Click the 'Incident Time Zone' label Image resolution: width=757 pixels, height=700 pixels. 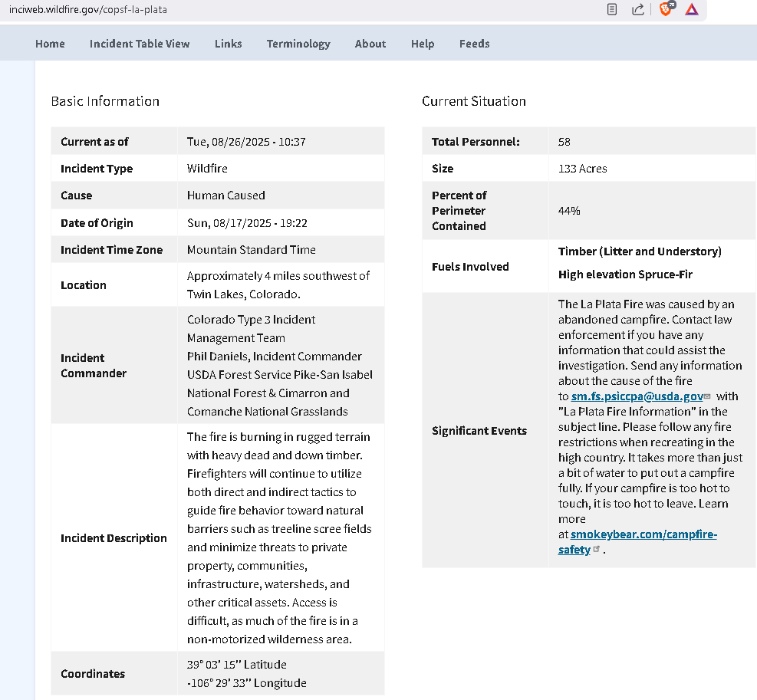(111, 250)
